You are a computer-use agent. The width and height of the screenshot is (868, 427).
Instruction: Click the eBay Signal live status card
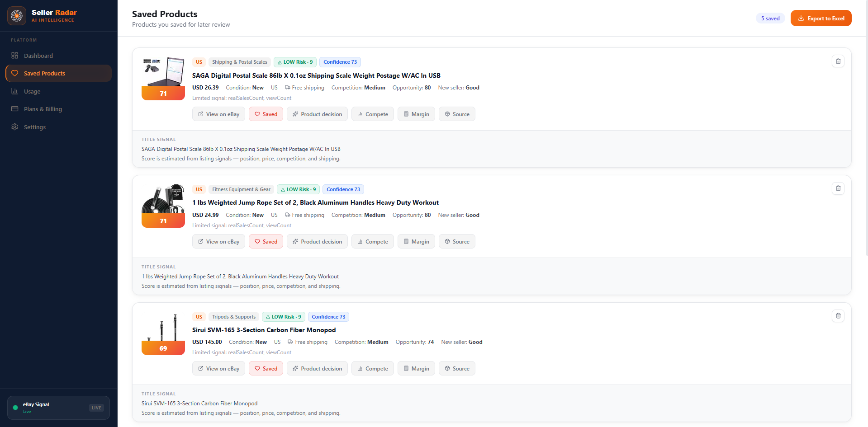[59, 408]
